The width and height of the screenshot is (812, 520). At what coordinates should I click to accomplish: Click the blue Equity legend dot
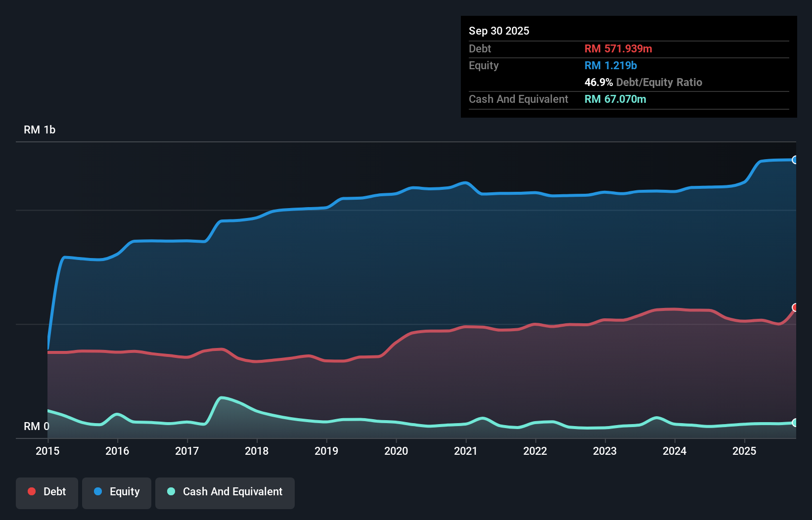(x=99, y=491)
